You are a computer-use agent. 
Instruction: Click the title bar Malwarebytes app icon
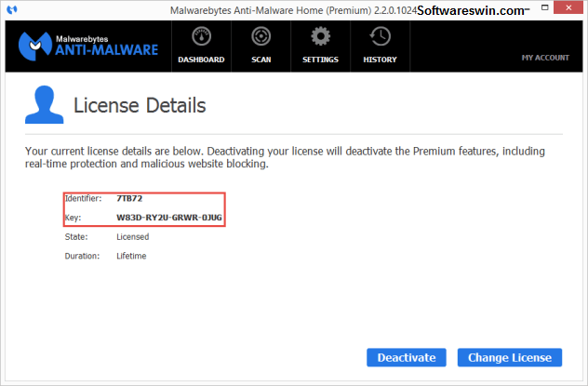click(12, 9)
